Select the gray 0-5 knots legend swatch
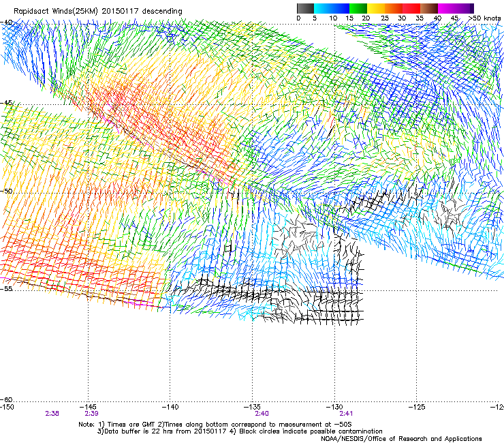 pos(305,8)
